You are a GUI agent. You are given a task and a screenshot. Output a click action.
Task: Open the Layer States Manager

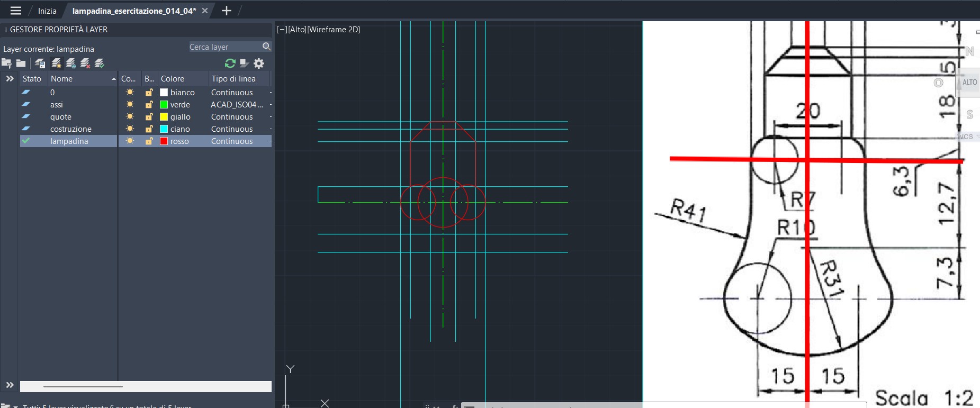tap(40, 64)
